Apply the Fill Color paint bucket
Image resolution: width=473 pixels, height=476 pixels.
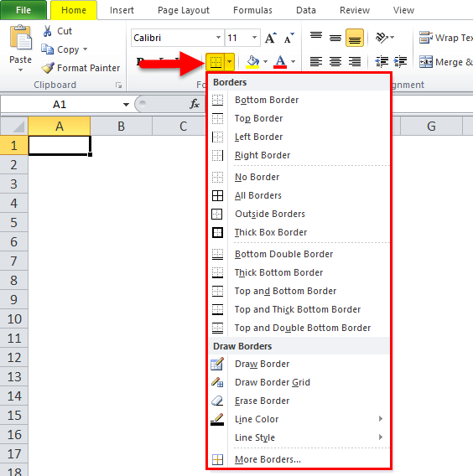252,62
